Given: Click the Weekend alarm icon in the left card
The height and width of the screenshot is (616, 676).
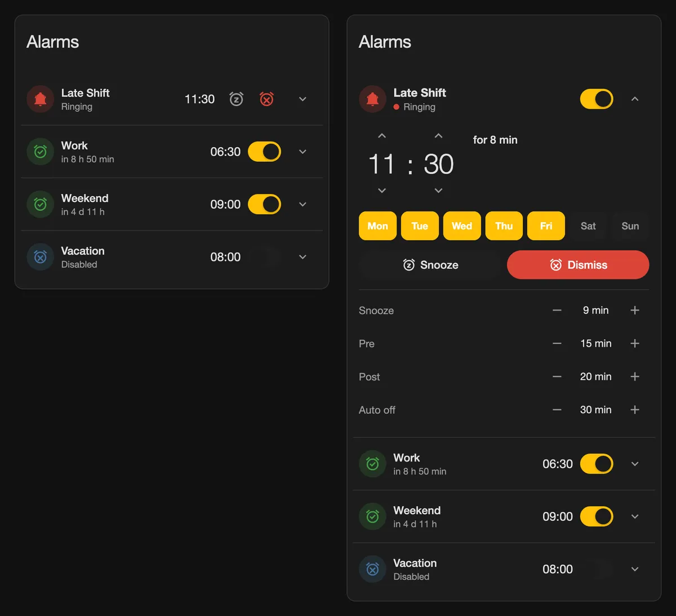Looking at the screenshot, I should point(41,204).
